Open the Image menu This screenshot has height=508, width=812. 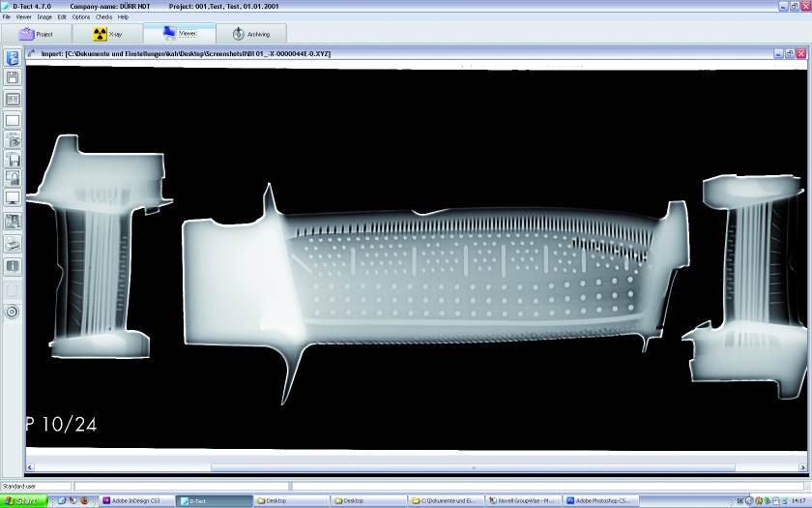click(44, 16)
